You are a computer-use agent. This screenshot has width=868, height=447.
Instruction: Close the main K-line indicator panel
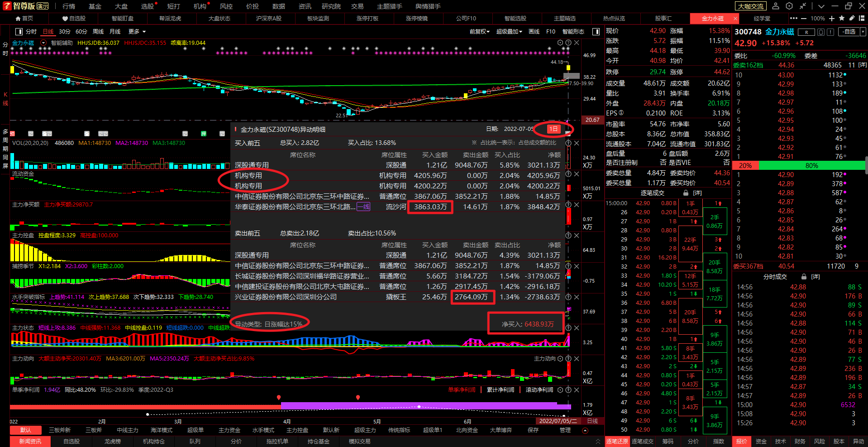pyautogui.click(x=577, y=43)
